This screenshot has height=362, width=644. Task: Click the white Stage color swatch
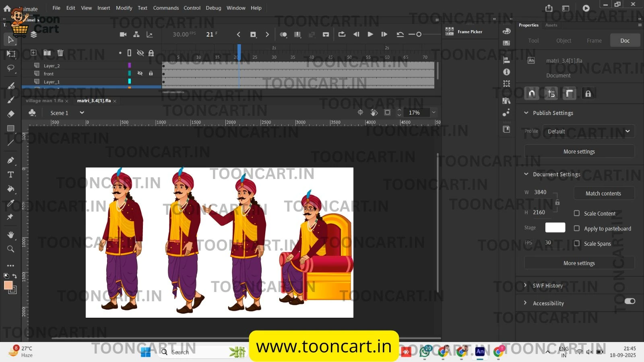tap(555, 228)
